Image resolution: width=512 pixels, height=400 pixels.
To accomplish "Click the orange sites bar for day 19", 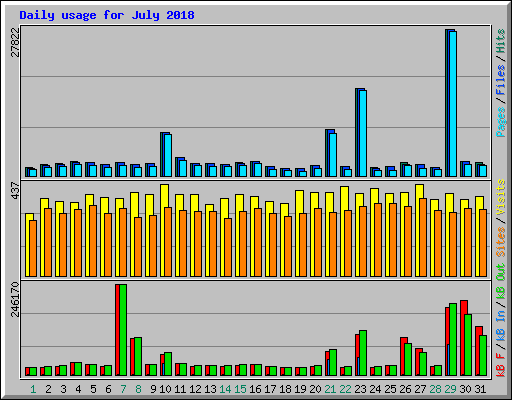I will pyautogui.click(x=303, y=245).
